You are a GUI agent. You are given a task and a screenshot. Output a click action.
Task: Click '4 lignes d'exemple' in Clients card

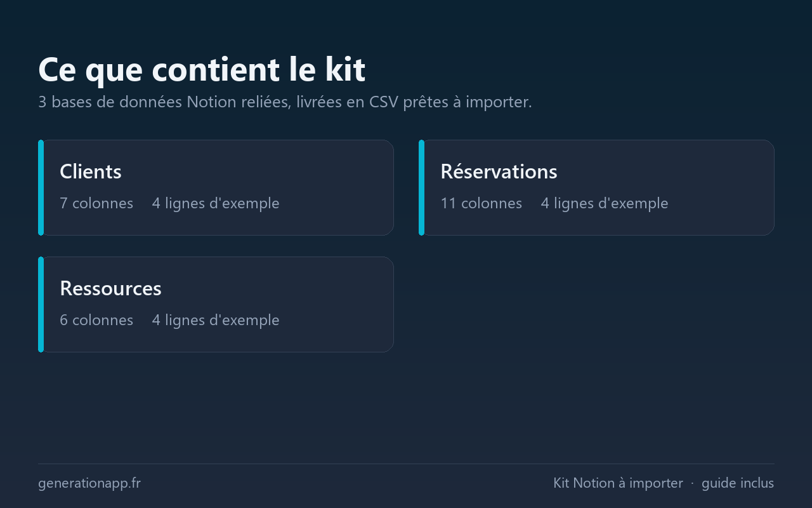coord(216,203)
